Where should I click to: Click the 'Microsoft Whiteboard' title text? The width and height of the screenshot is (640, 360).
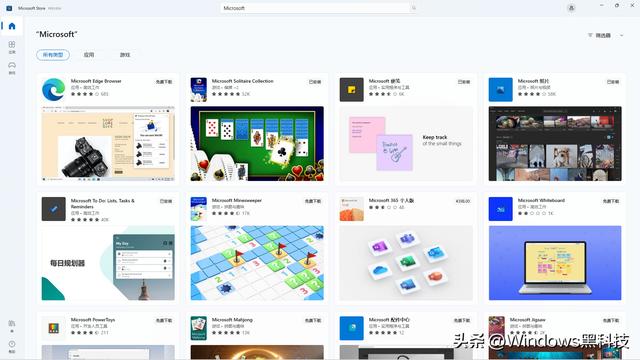click(541, 200)
